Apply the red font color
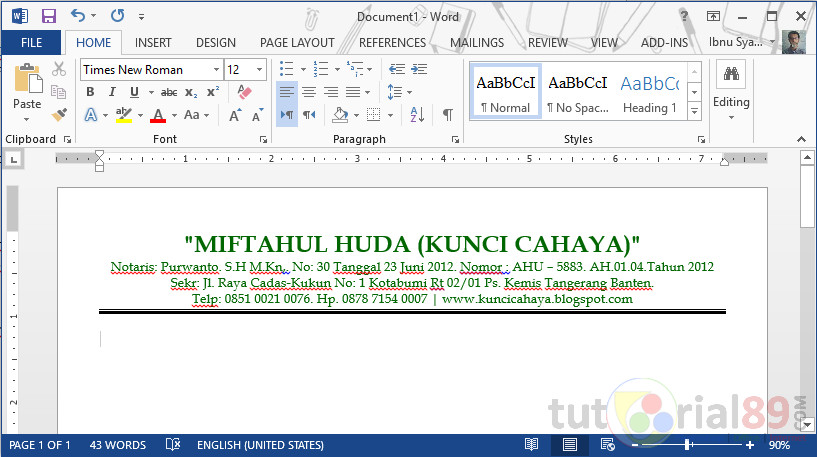 click(x=158, y=115)
